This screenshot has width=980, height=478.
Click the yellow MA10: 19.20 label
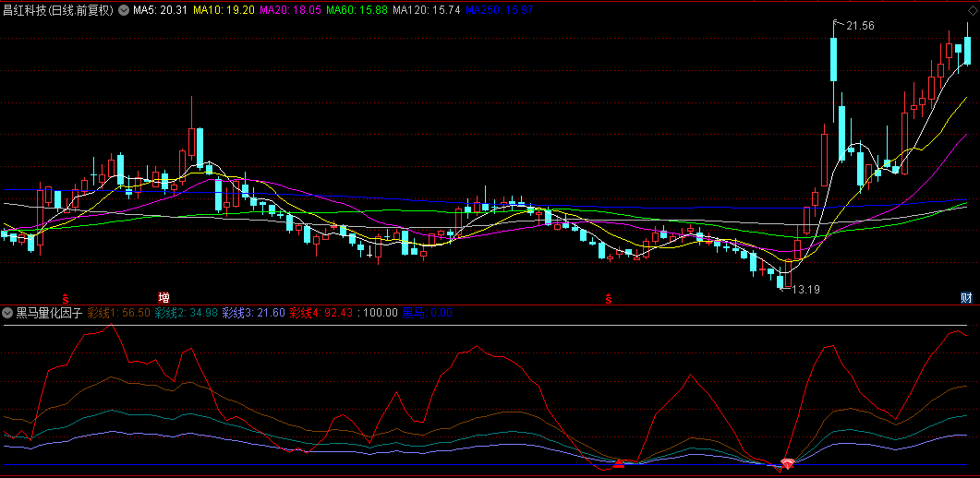click(224, 10)
